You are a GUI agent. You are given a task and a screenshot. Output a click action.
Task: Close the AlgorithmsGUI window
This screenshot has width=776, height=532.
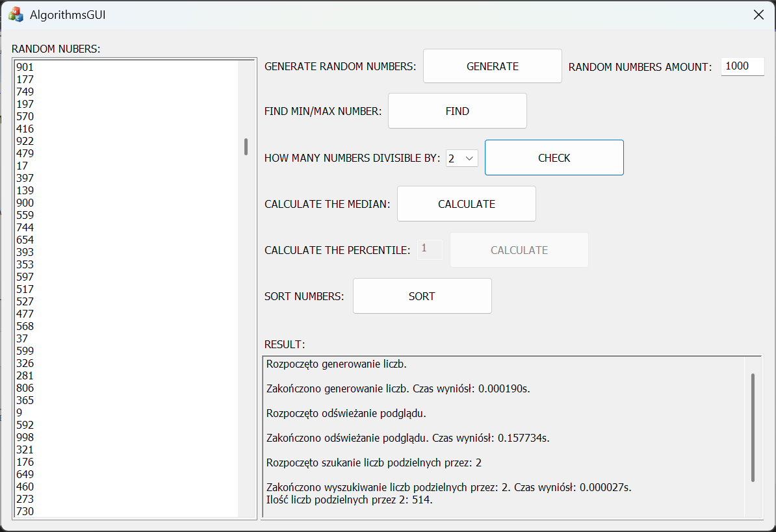click(758, 15)
